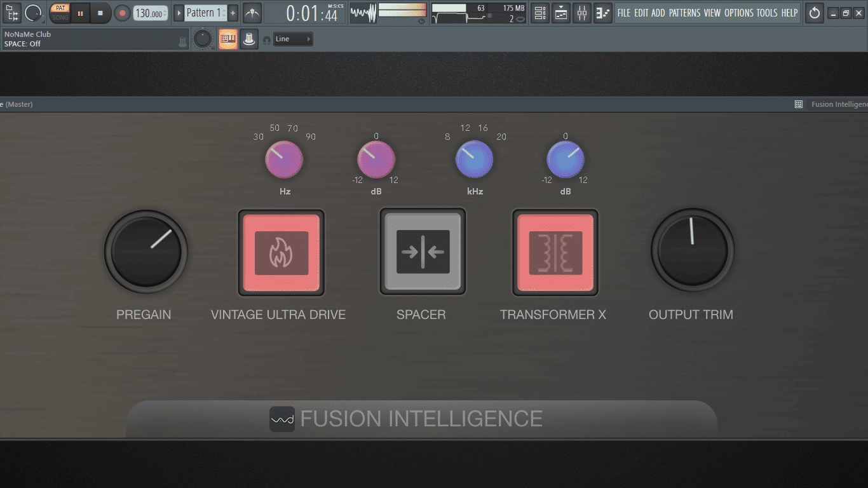
Task: Click the kHz high frequency knob
Action: coord(475,159)
